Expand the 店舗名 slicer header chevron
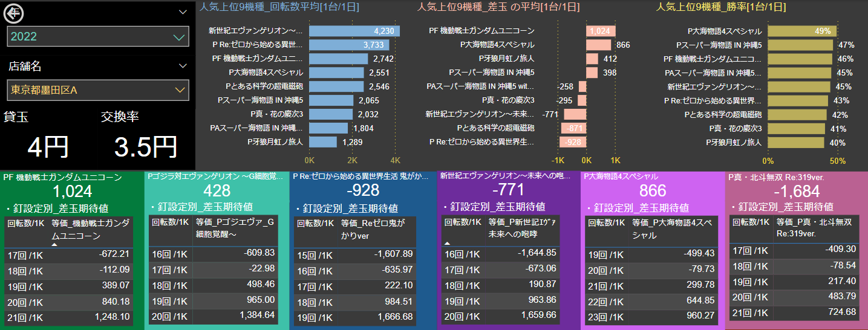 pos(183,66)
